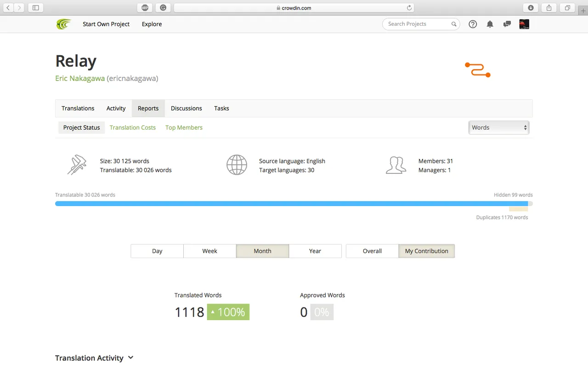This screenshot has width=588, height=368.
Task: Reload the page with refresh icon
Action: coord(409,8)
